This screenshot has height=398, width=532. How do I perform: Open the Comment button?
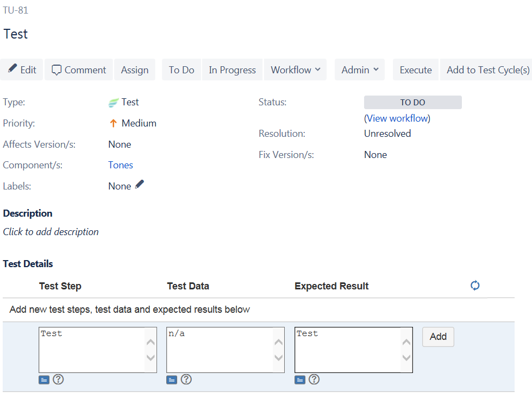click(x=79, y=70)
